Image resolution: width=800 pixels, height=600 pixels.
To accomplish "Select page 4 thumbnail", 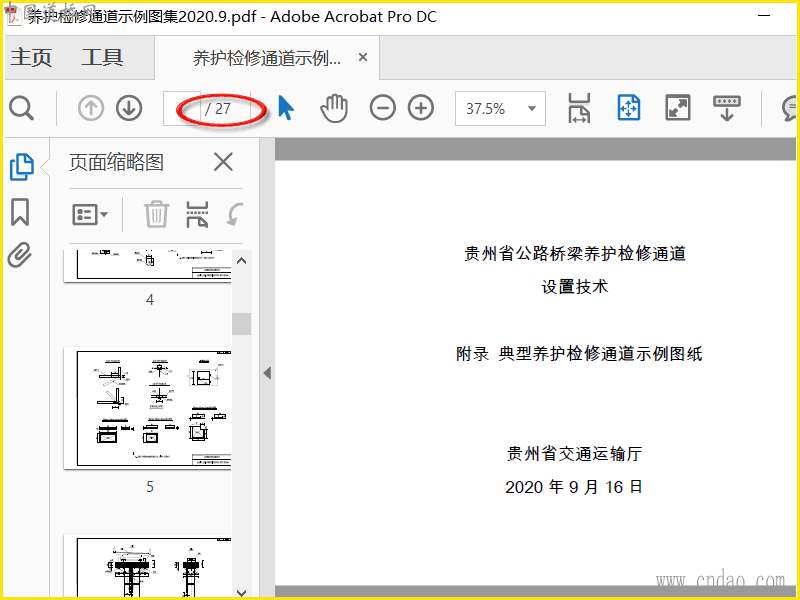I will pyautogui.click(x=148, y=265).
